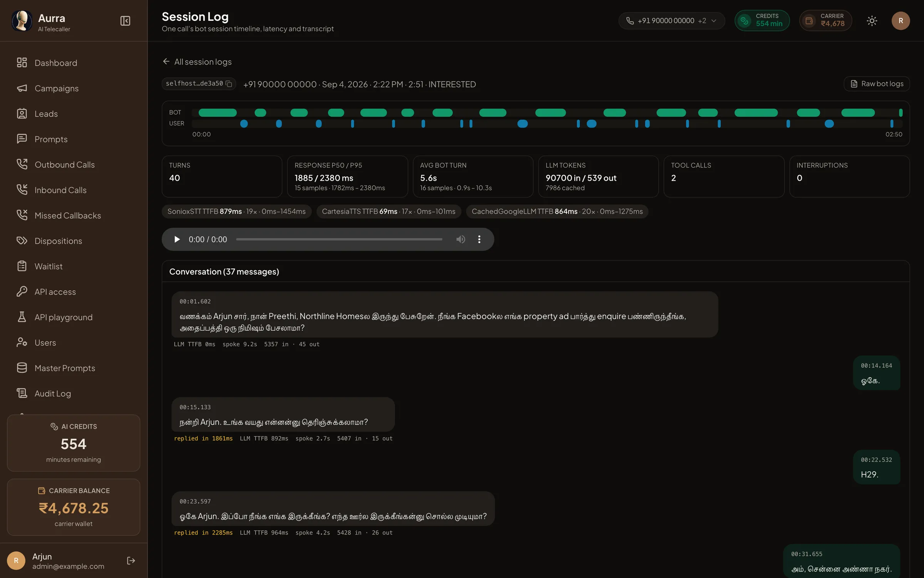The width and height of the screenshot is (924, 578).
Task: Open the R user avatar menu
Action: [x=901, y=21]
